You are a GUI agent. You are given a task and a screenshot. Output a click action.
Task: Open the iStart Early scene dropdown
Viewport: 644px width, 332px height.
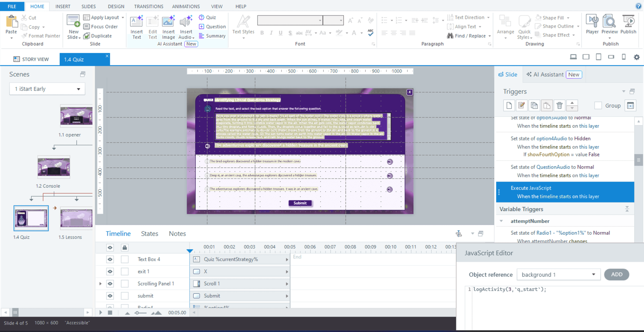click(47, 89)
